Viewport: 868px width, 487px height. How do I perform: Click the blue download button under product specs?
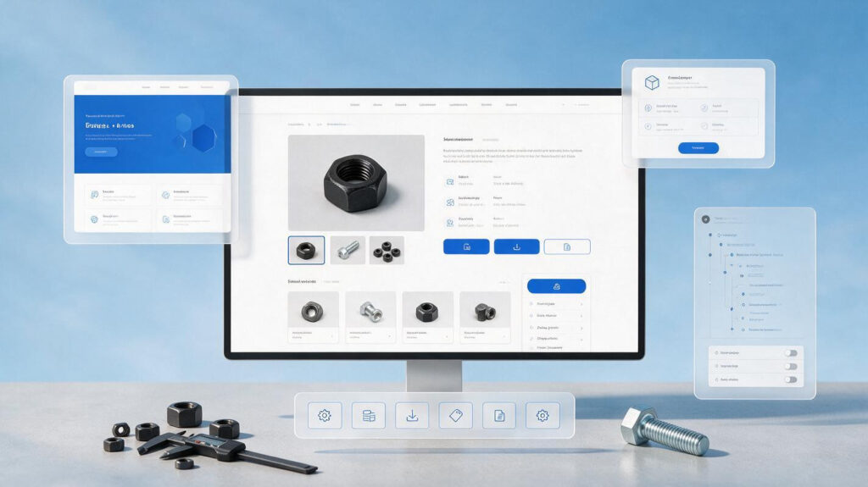click(x=516, y=246)
